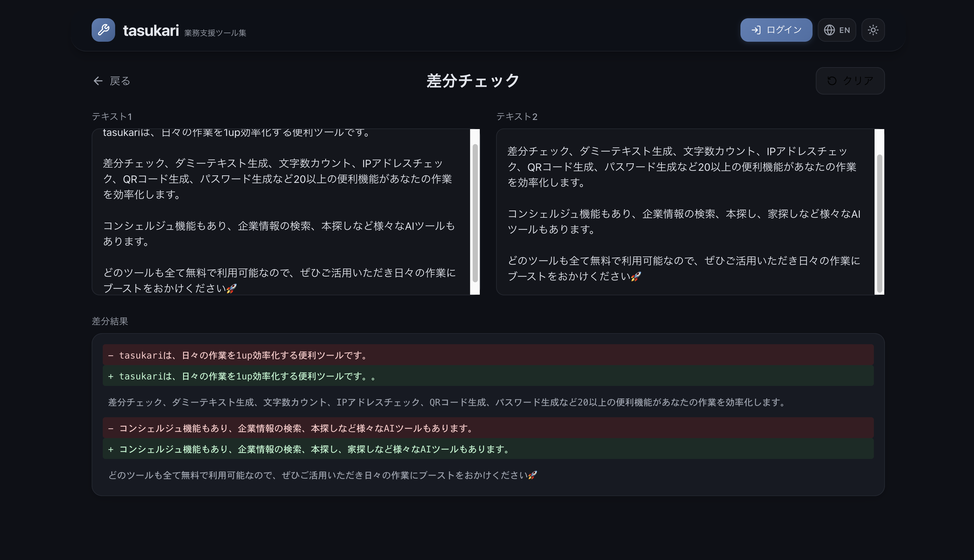The height and width of the screenshot is (560, 974).
Task: Click the globe icon beside EN
Action: coord(829,30)
